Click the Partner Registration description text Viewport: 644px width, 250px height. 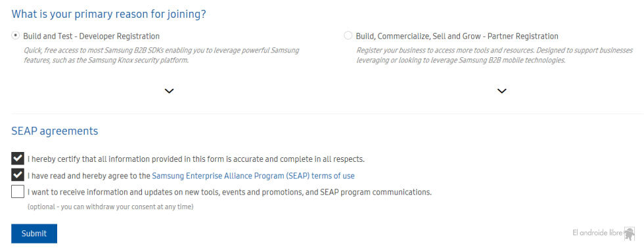(494, 55)
